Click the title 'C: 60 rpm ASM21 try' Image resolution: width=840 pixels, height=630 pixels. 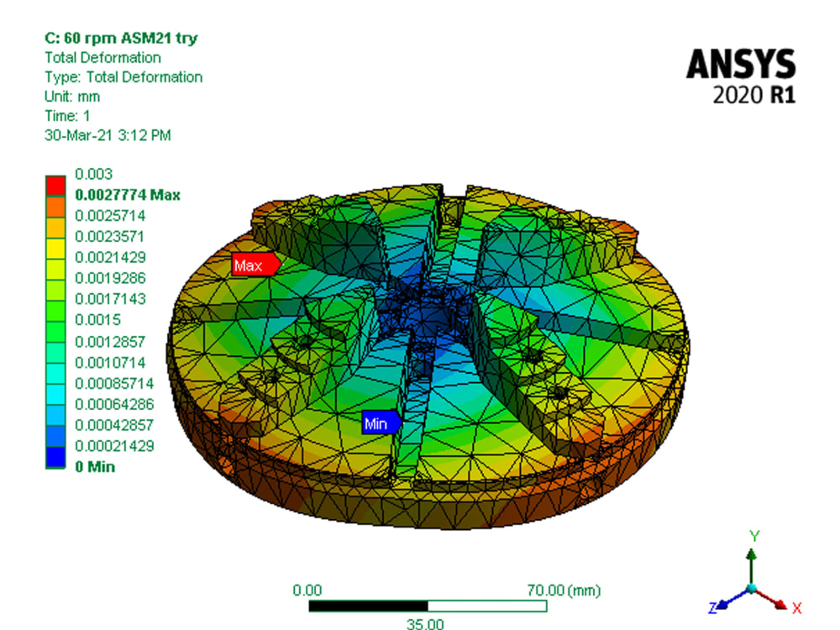click(x=121, y=38)
